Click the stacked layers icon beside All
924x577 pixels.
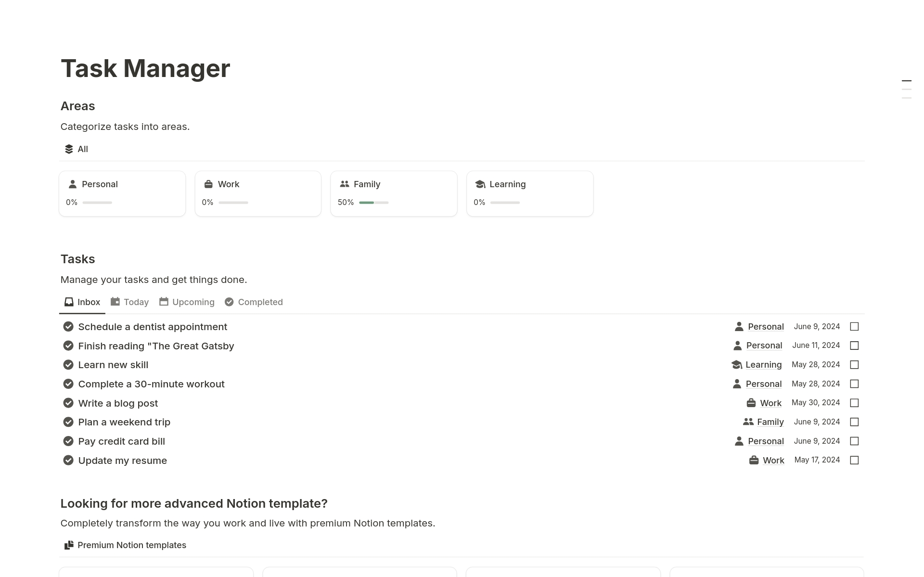[x=69, y=149]
